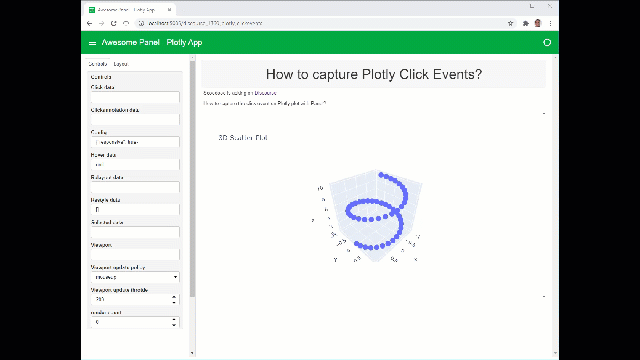Bookmark this page with the star icon
The width and height of the screenshot is (640, 360).
(510, 23)
